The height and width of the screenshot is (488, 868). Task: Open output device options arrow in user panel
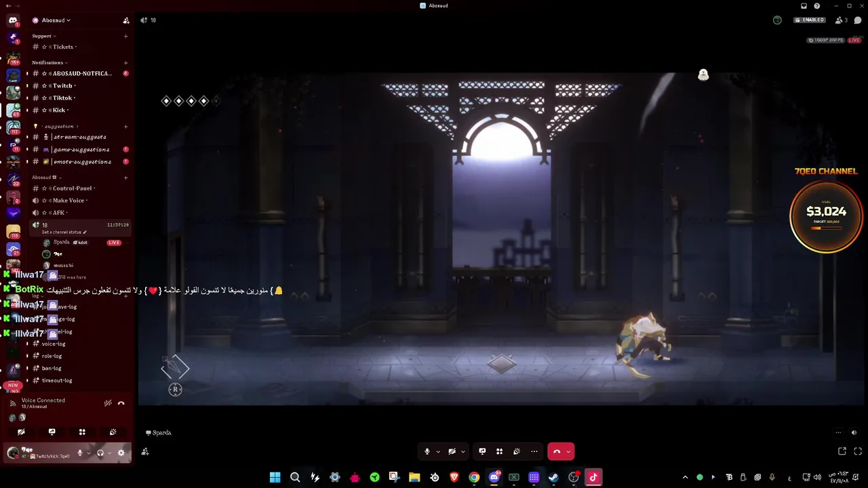pyautogui.click(x=109, y=453)
